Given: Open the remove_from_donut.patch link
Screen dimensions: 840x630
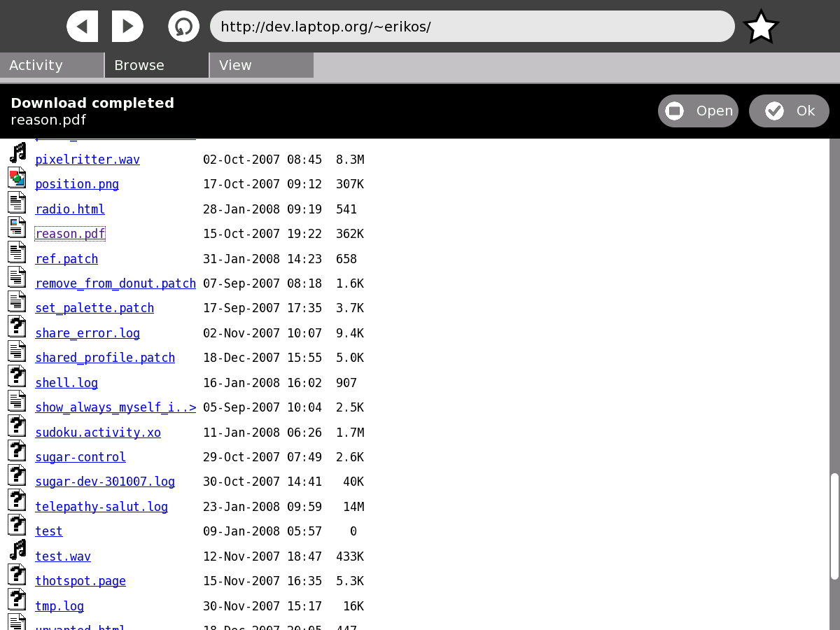Looking at the screenshot, I should (x=115, y=283).
